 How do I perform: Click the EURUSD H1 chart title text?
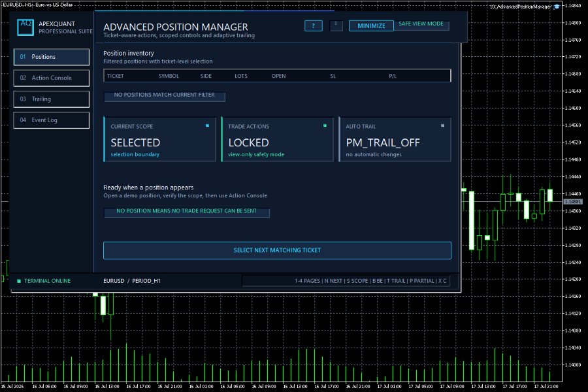click(38, 5)
